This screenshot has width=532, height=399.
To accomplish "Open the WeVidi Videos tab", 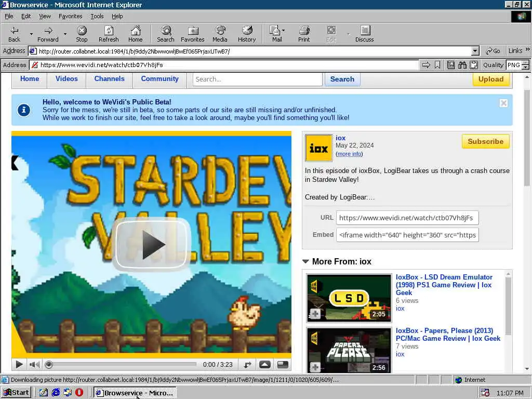I will point(66,79).
